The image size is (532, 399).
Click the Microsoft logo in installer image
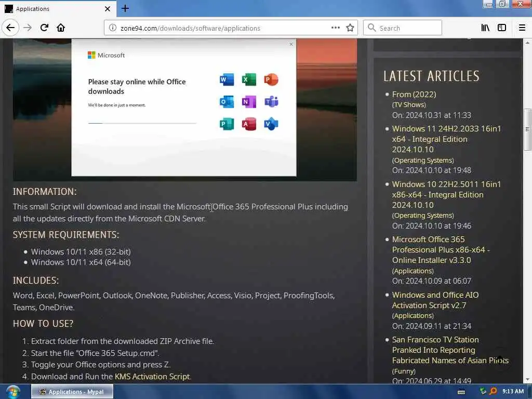(x=106, y=55)
